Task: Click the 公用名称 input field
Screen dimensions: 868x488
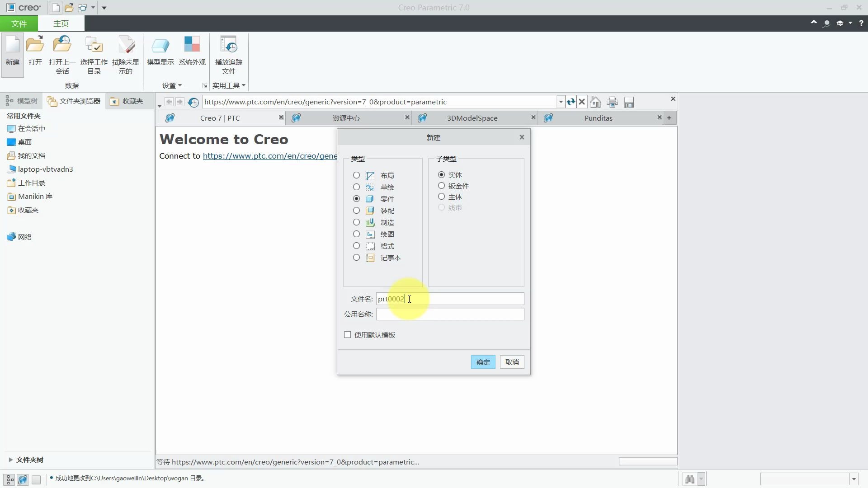Action: 450,314
